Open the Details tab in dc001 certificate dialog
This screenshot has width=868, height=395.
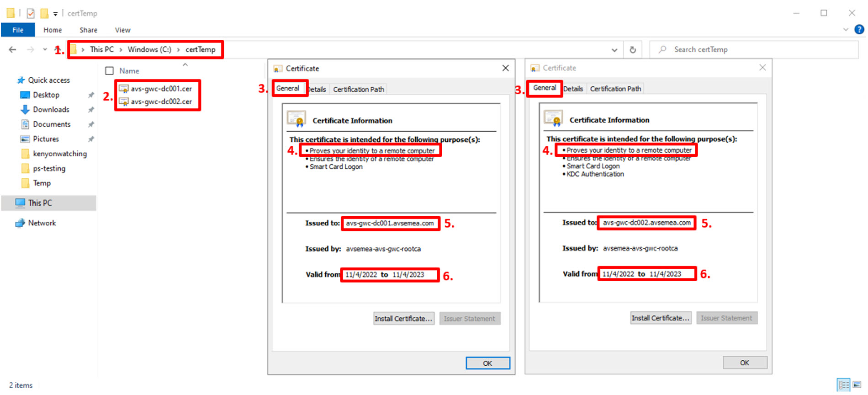(x=318, y=89)
